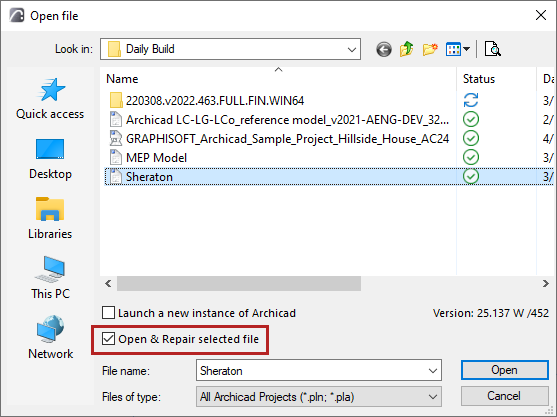Viewport: 557px width, 417px height.
Task: Click status checkmark of Hillside House file
Action: point(471,138)
